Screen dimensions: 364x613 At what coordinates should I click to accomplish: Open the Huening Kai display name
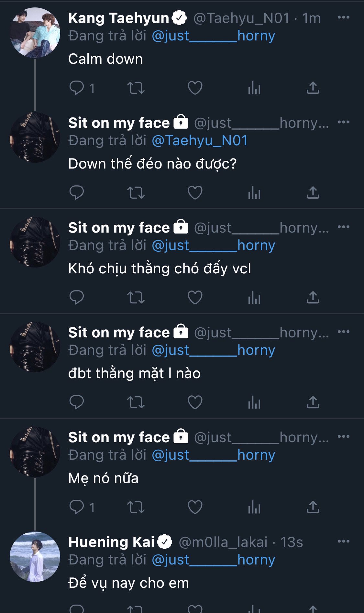(111, 542)
